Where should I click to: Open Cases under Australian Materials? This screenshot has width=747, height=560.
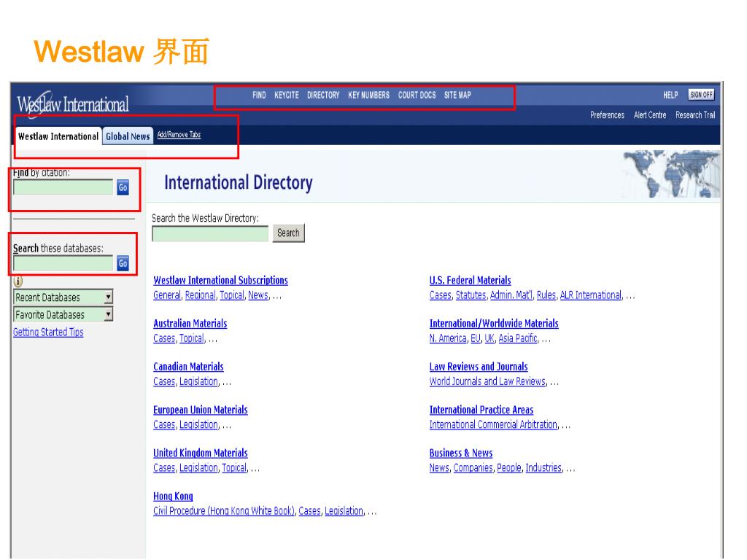pos(164,338)
